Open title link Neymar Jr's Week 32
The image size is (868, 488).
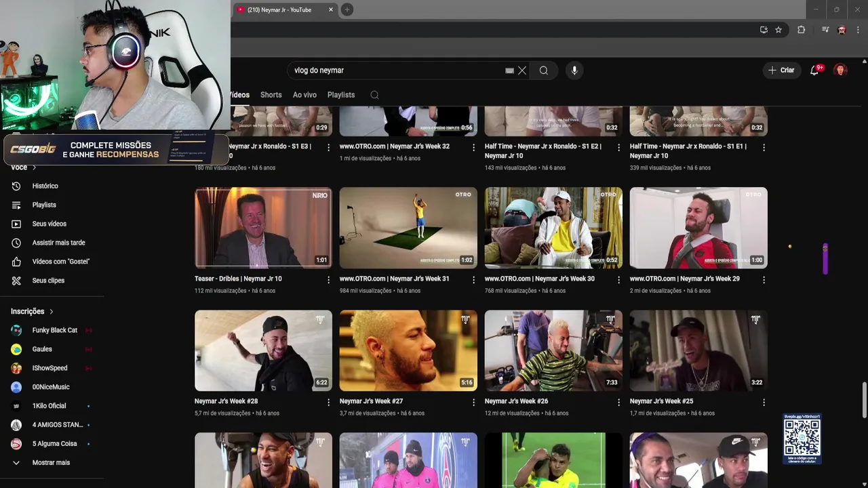click(x=395, y=146)
